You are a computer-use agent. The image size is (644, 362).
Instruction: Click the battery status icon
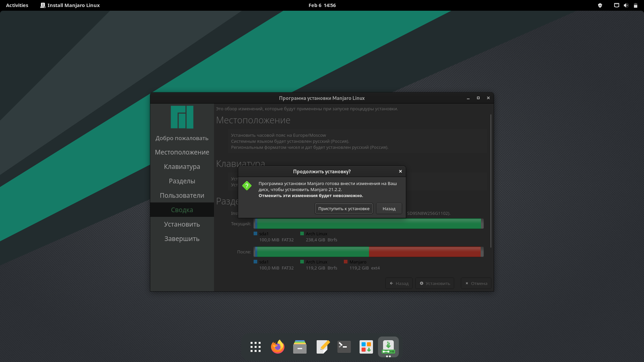tap(635, 5)
